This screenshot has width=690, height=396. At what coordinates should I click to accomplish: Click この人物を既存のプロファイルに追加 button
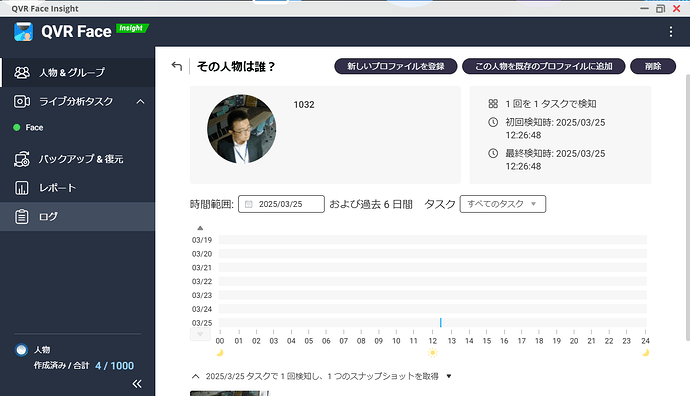[x=543, y=66]
